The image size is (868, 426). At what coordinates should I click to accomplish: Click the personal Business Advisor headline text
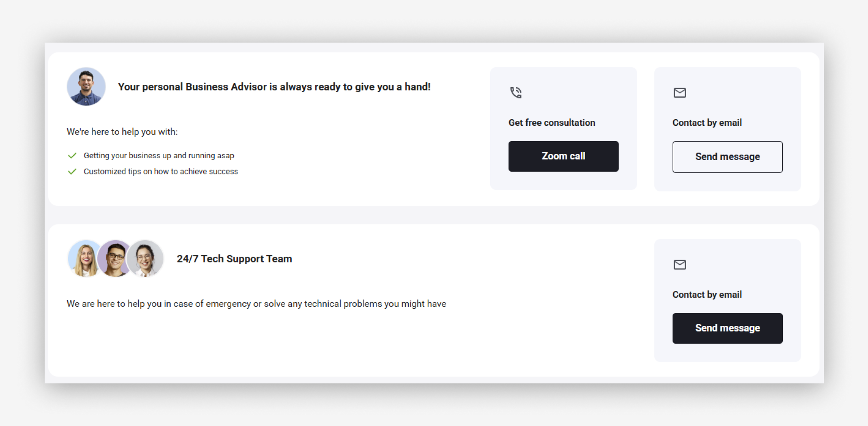tap(274, 87)
